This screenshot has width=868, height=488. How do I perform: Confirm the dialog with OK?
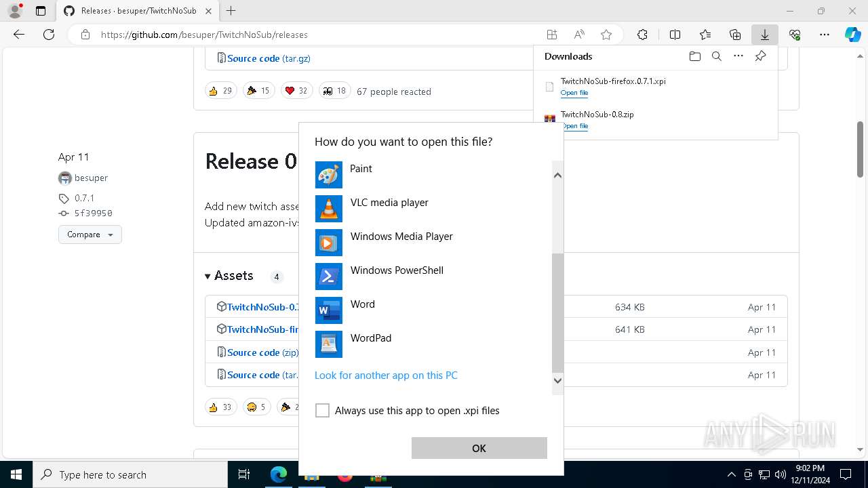click(479, 448)
